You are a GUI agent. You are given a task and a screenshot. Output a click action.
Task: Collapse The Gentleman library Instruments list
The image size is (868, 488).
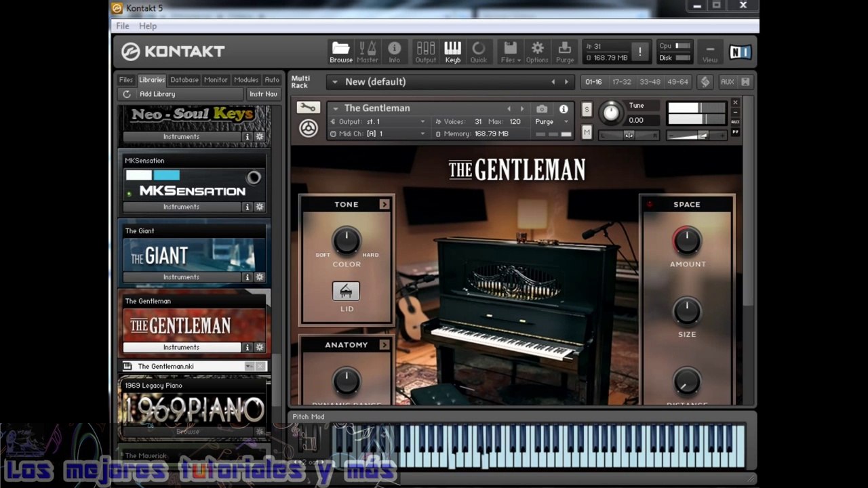(182, 347)
